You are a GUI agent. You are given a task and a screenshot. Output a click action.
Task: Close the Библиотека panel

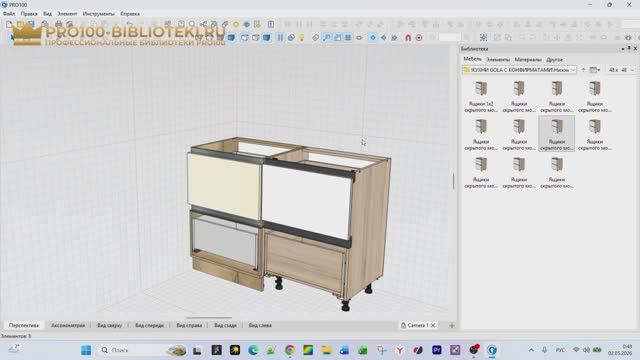click(635, 49)
